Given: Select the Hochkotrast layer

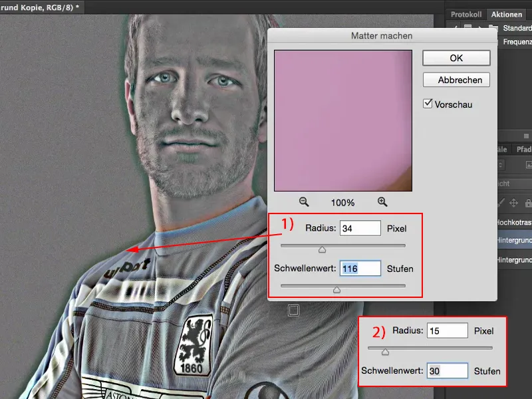Looking at the screenshot, I should pos(515,222).
